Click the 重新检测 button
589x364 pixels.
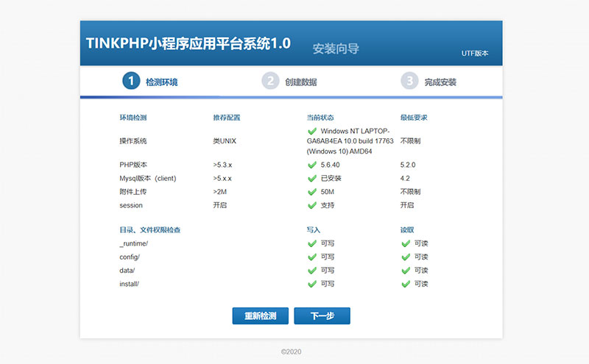click(260, 316)
